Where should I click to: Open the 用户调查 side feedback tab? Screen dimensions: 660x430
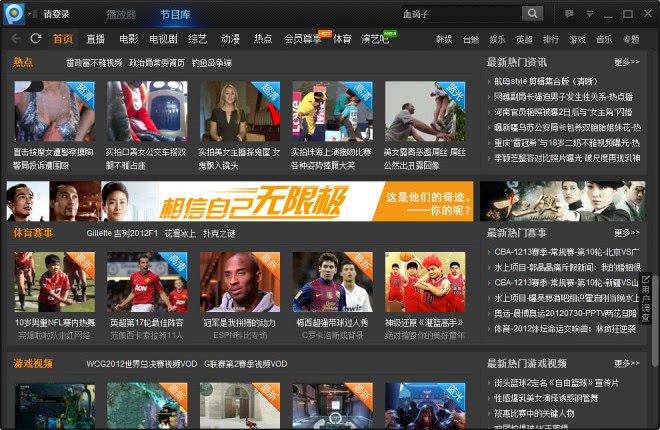tap(646, 298)
